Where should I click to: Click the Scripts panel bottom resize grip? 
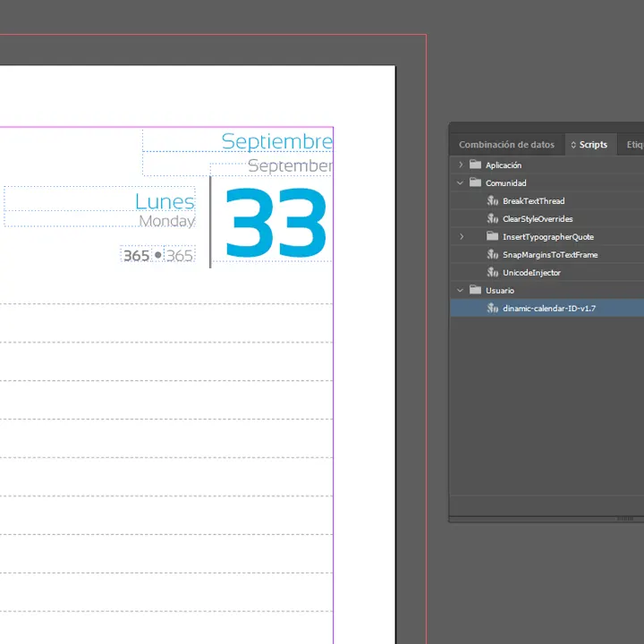(x=626, y=518)
